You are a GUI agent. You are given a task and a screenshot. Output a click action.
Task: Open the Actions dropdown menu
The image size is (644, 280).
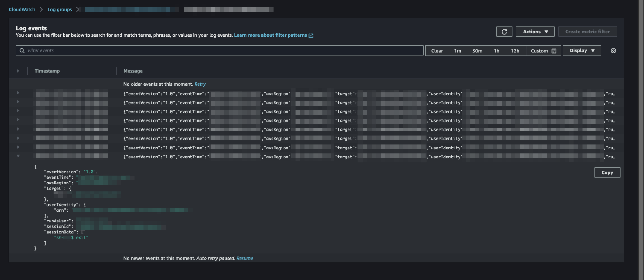tap(535, 32)
